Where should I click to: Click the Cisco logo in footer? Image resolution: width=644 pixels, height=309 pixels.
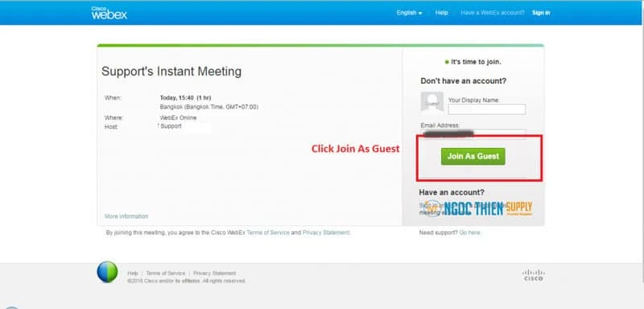[x=534, y=275]
